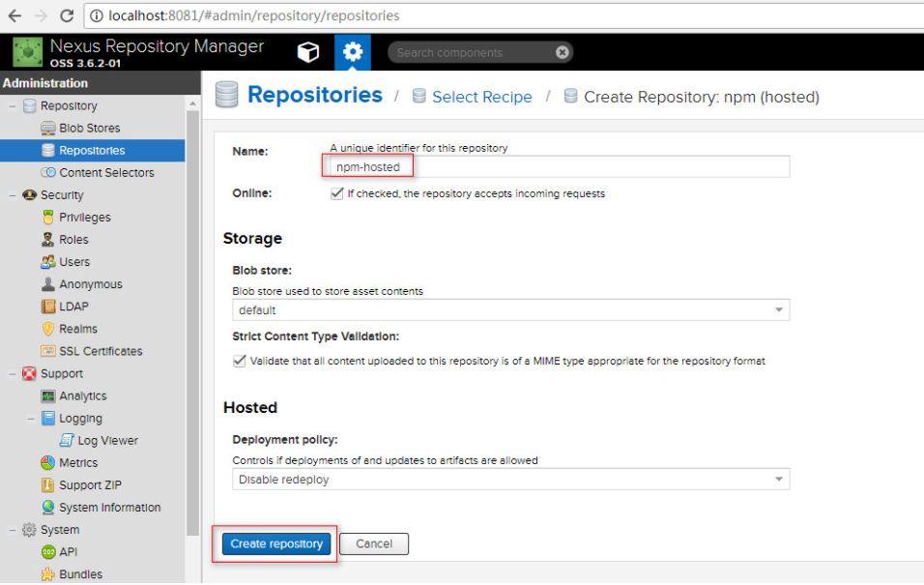Click the Cancel button

pos(374,543)
